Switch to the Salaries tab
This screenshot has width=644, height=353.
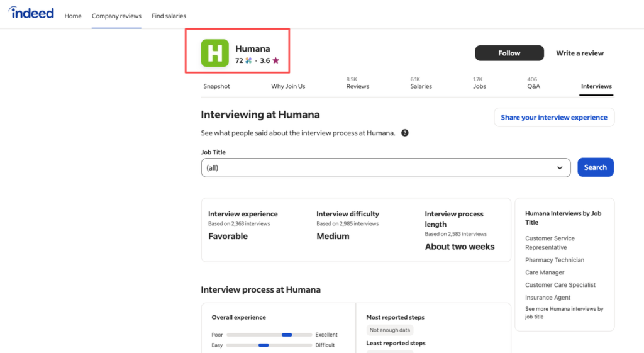click(421, 84)
